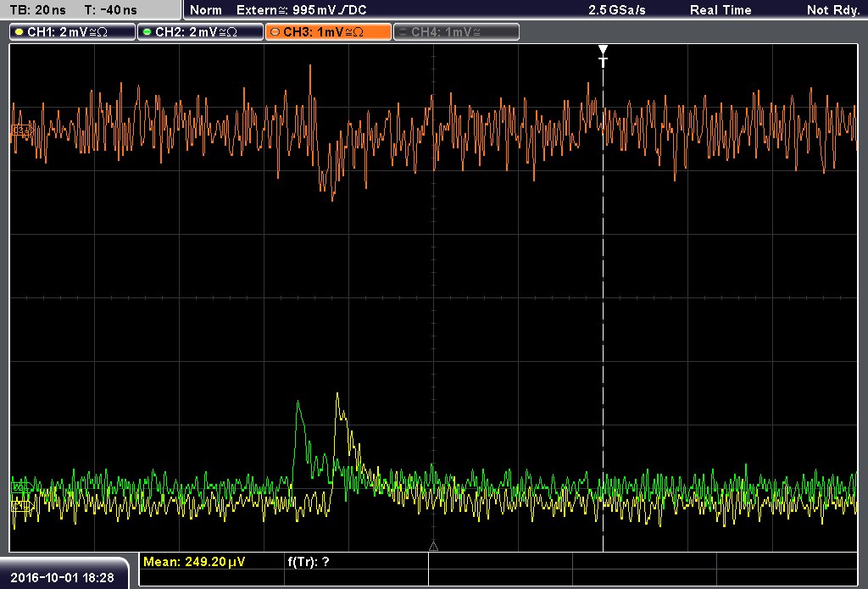This screenshot has height=589, width=868.
Task: Click the Extern 995 mV DC trigger source readout
Action: pos(302,10)
